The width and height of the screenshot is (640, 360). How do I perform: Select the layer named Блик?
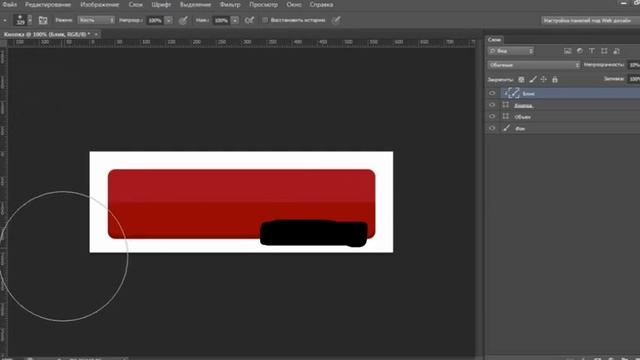click(529, 94)
